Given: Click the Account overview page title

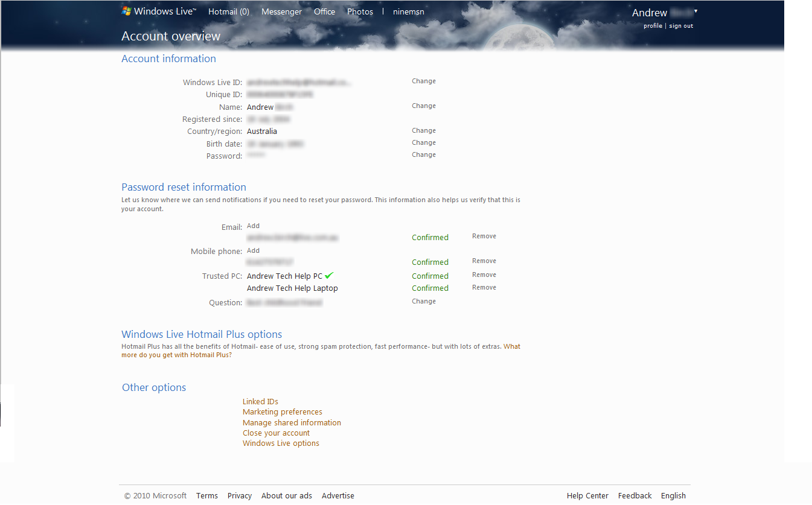Looking at the screenshot, I should [x=171, y=36].
